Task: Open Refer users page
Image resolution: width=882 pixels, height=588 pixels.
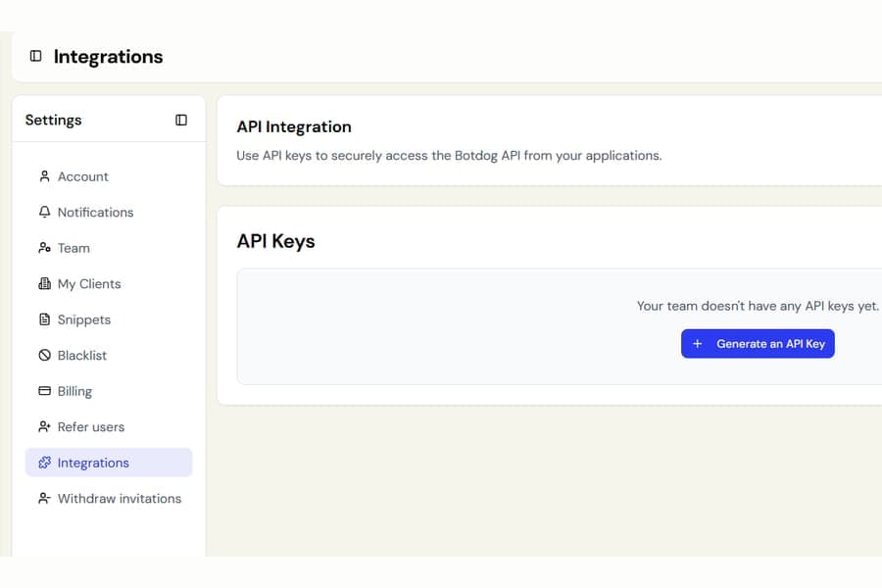Action: (x=109, y=427)
